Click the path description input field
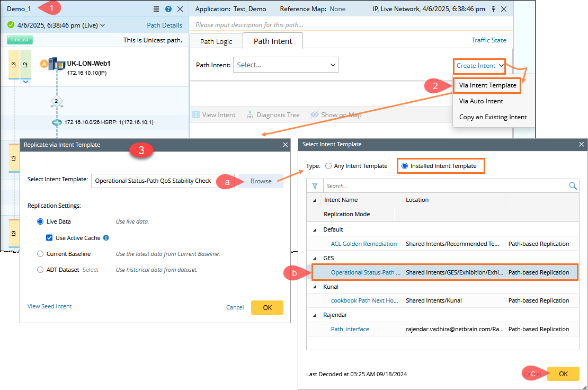The height and width of the screenshot is (390, 588). [x=350, y=25]
